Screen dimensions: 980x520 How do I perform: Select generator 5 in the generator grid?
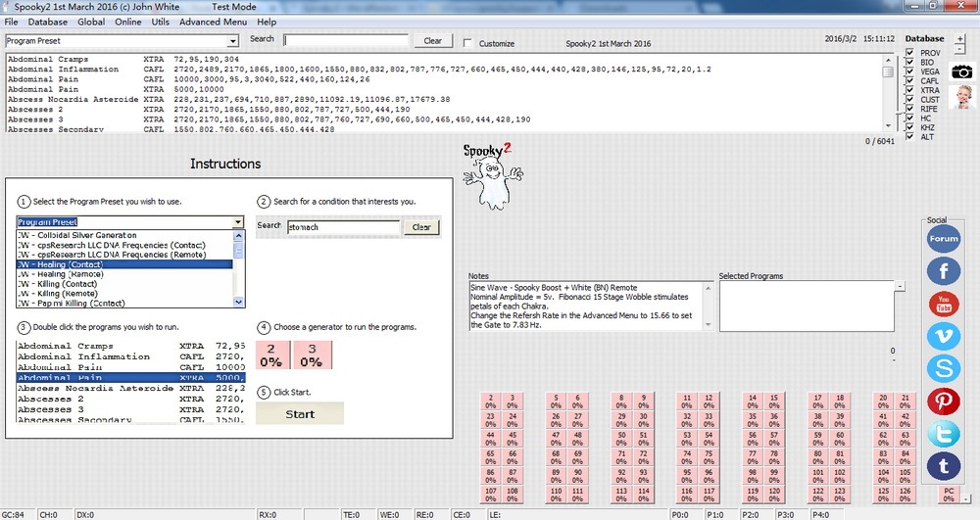pos(556,402)
